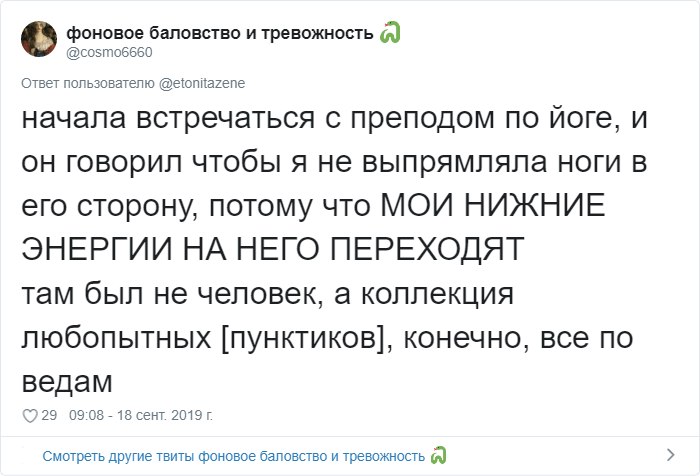Screen dimensions: 700x476
Task: Click the snake emoji in the footer link
Action: [438, 456]
